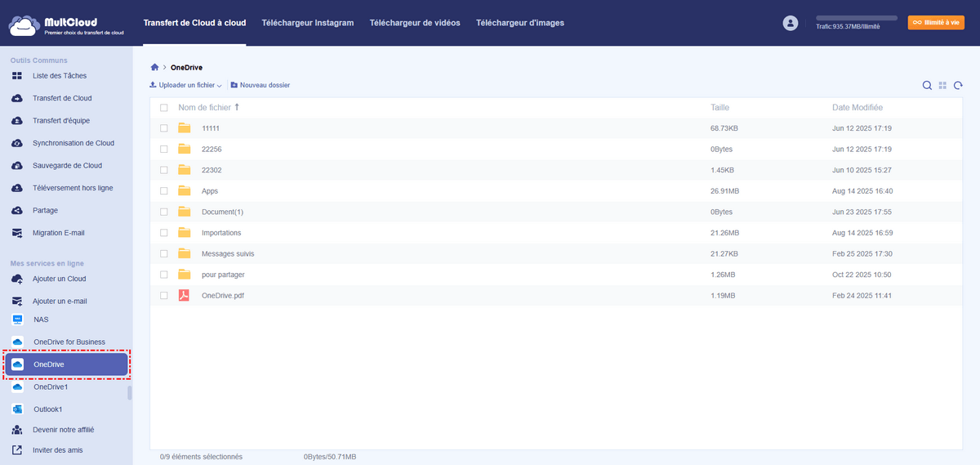Expand the Uploader un fichier dropdown arrow
Viewport: 980px width, 465px height.
(x=220, y=86)
